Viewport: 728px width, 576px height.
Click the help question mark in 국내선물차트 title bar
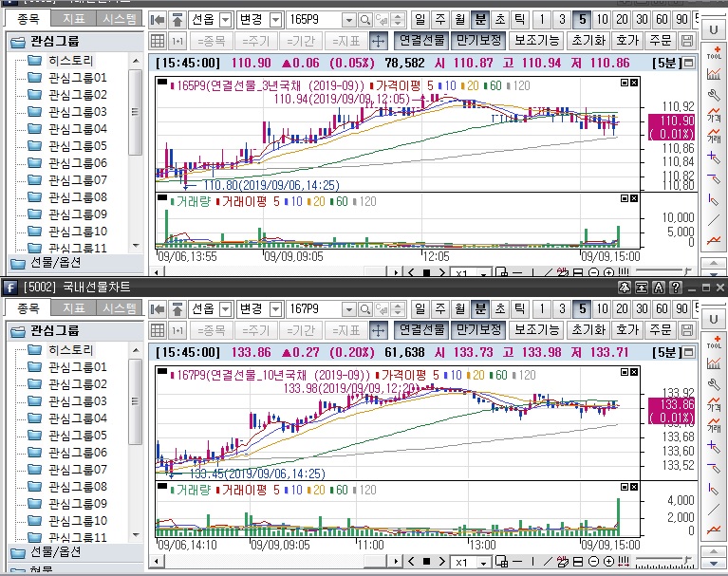(675, 288)
